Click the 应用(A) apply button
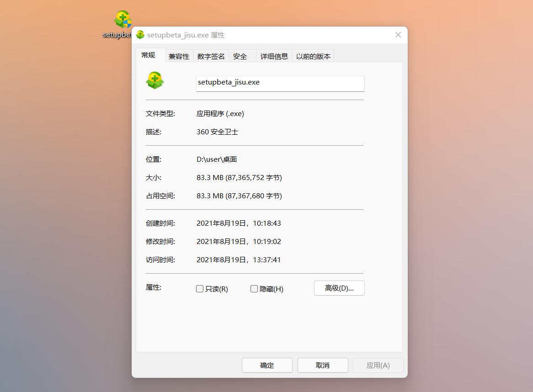 coord(378,365)
